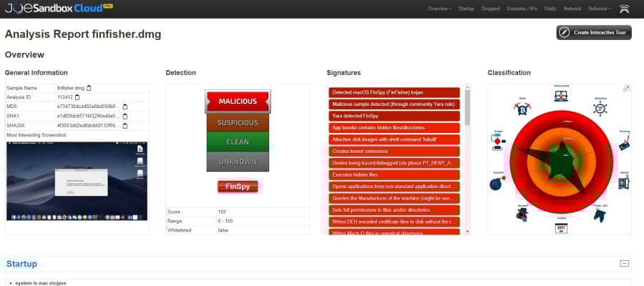Image resolution: width=644 pixels, height=286 pixels.
Task: Expand the Classification chart to full size
Action: tap(626, 89)
